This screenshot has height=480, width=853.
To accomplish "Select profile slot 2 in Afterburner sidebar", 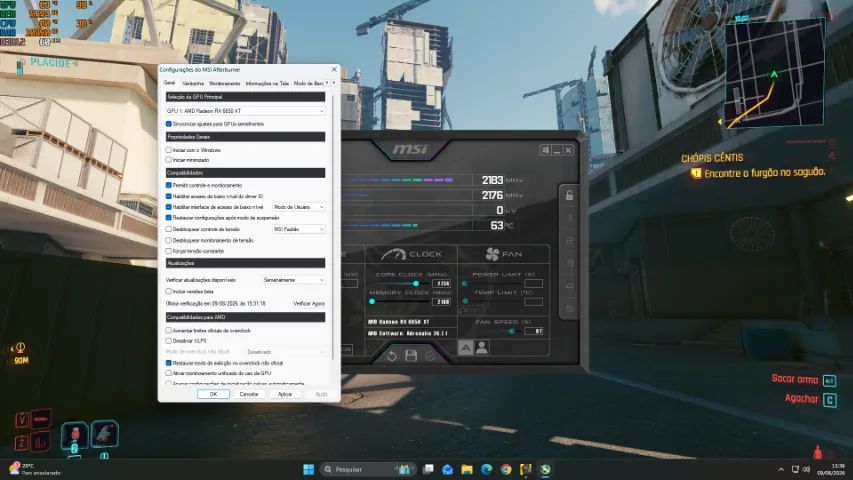I will point(569,241).
